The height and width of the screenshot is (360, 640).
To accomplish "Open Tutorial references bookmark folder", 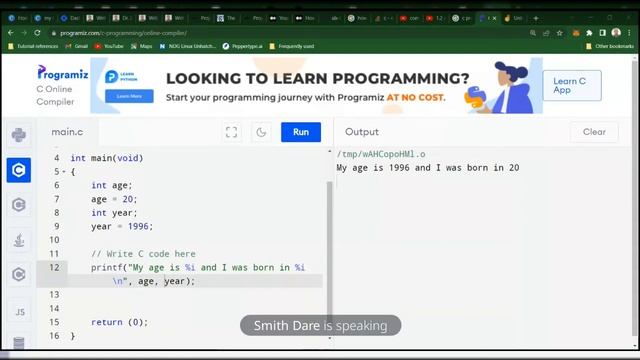I will click(x=33, y=46).
